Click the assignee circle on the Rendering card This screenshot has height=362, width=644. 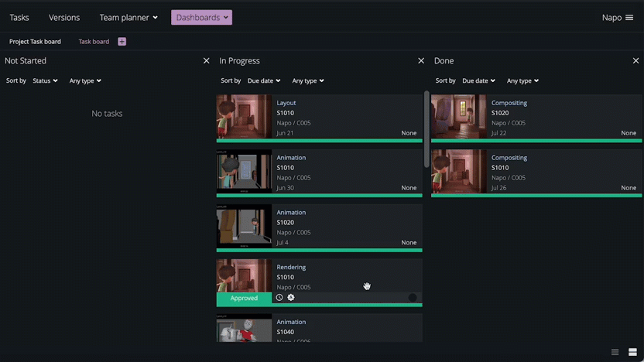point(413,298)
